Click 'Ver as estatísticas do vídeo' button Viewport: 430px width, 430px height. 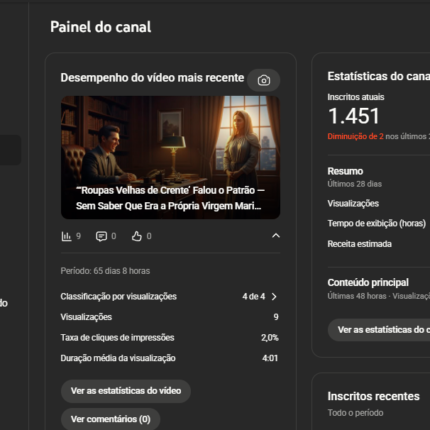point(126,391)
